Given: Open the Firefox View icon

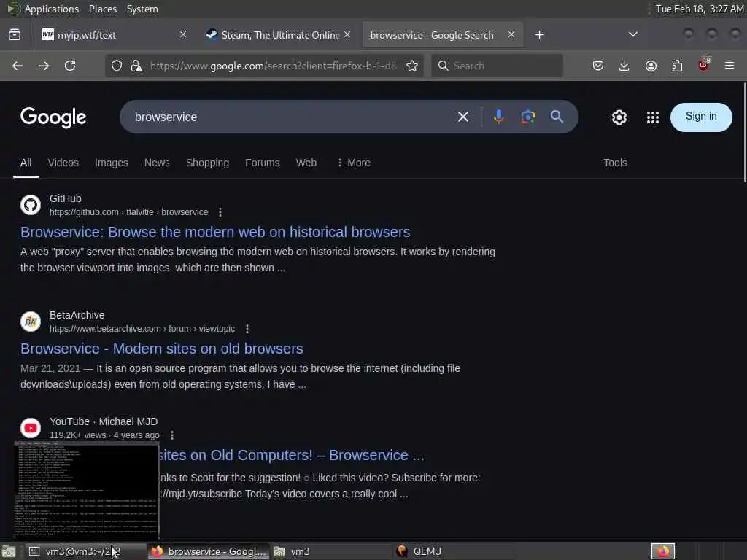Looking at the screenshot, I should tap(15, 35).
